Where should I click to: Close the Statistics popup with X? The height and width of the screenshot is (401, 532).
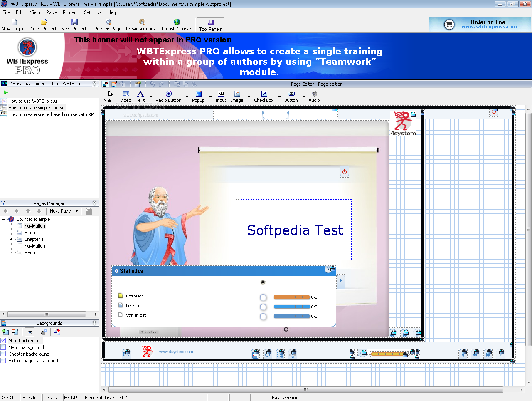point(328,269)
